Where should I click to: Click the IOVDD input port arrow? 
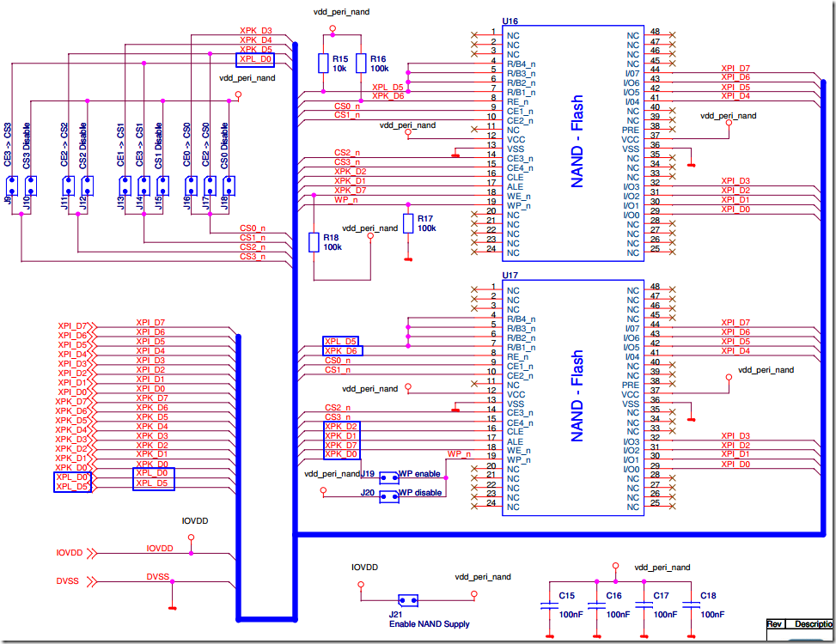tap(92, 554)
